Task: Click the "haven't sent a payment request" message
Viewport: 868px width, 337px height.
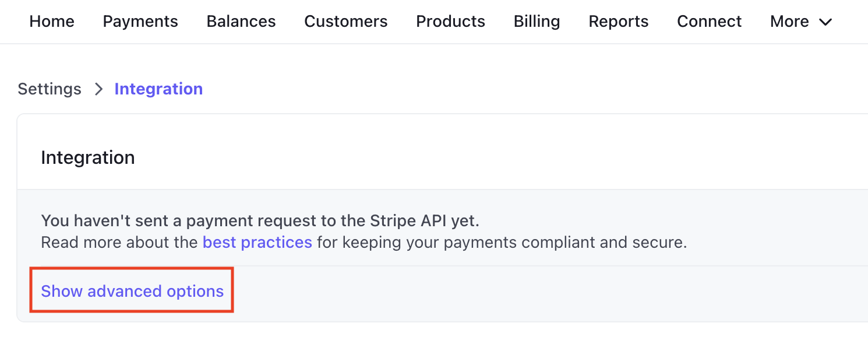Action: click(204, 222)
